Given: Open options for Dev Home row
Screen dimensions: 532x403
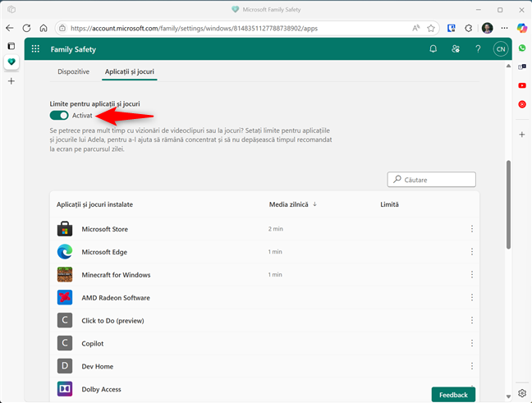Looking at the screenshot, I should pyautogui.click(x=471, y=366).
